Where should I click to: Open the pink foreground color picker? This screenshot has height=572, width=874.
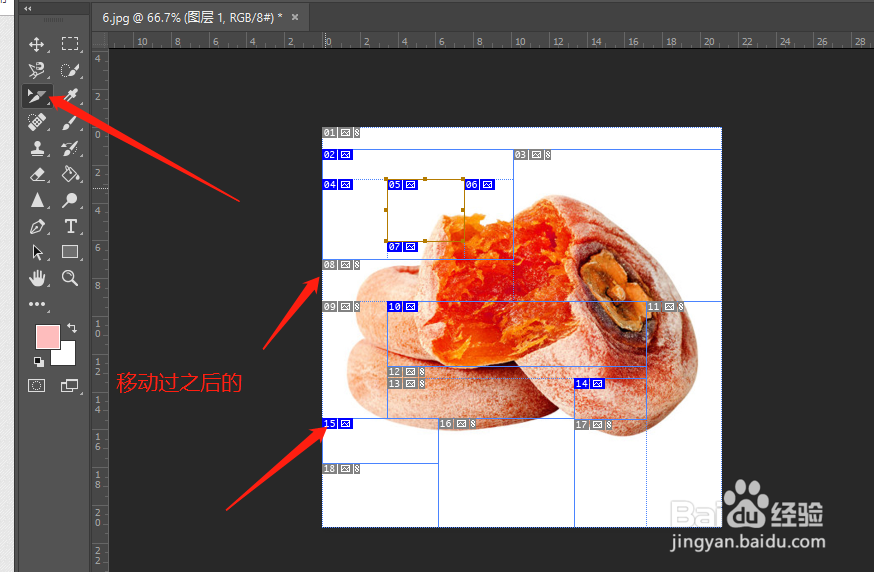(x=46, y=336)
